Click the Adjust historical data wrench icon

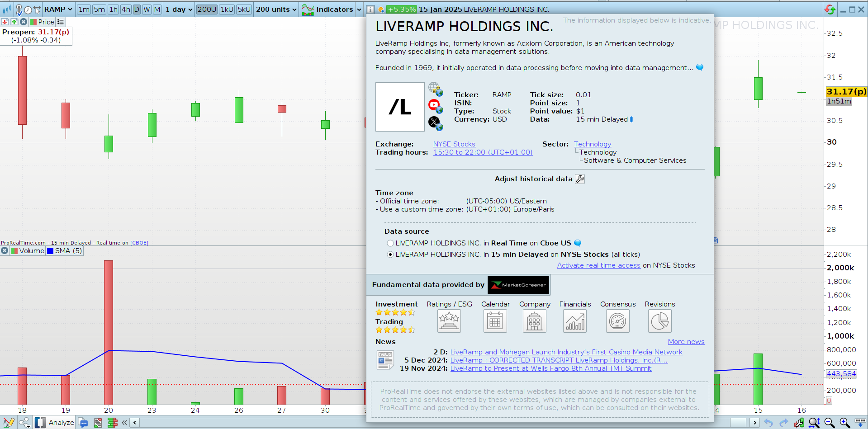click(580, 179)
